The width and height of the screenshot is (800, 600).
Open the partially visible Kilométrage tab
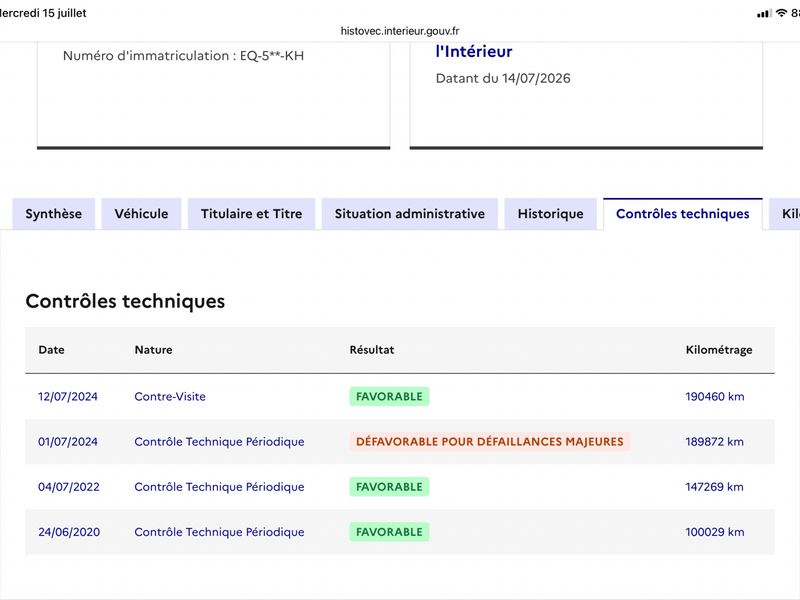click(x=786, y=214)
